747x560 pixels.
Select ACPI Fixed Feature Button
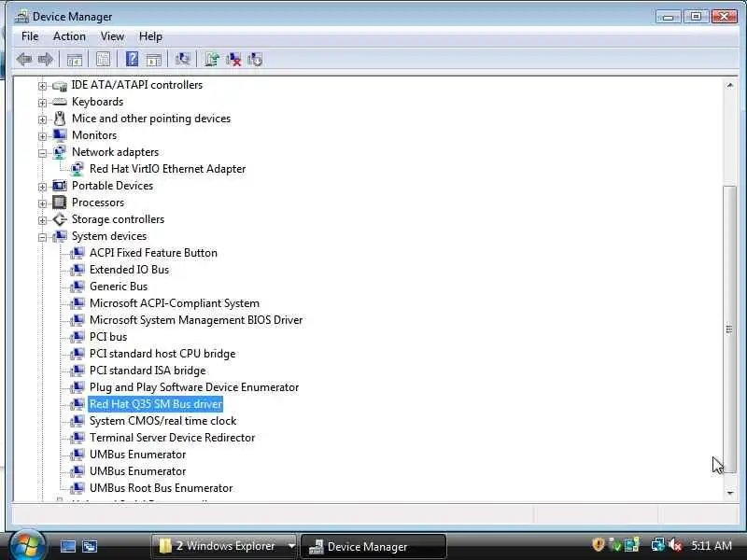(x=153, y=253)
